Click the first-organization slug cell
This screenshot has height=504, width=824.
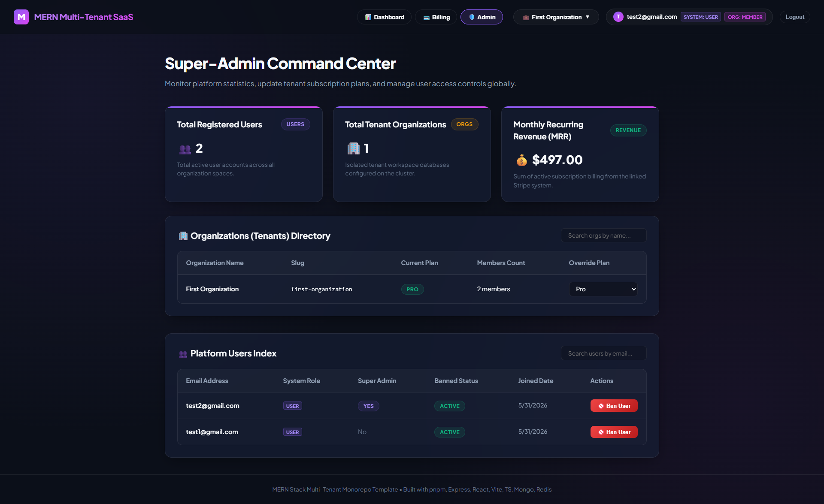[321, 290]
